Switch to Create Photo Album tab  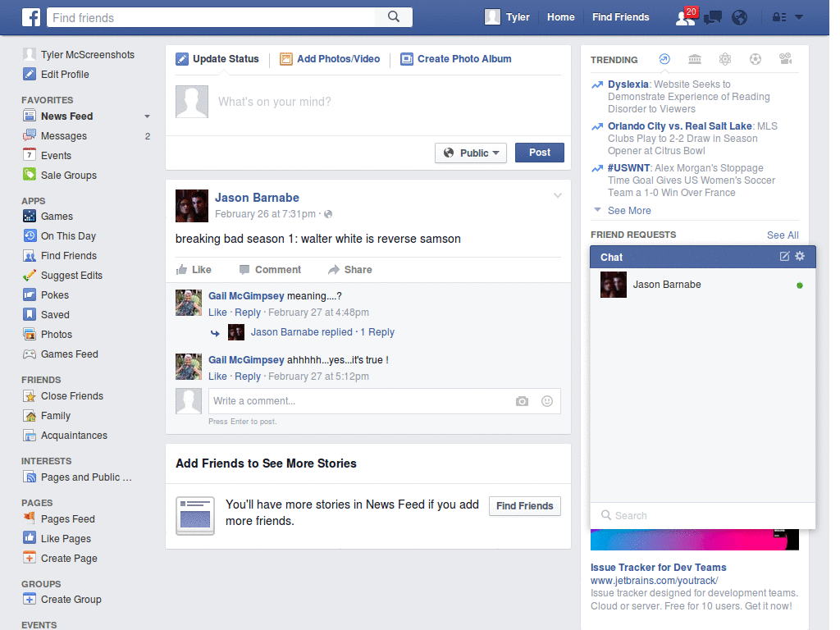[456, 59]
